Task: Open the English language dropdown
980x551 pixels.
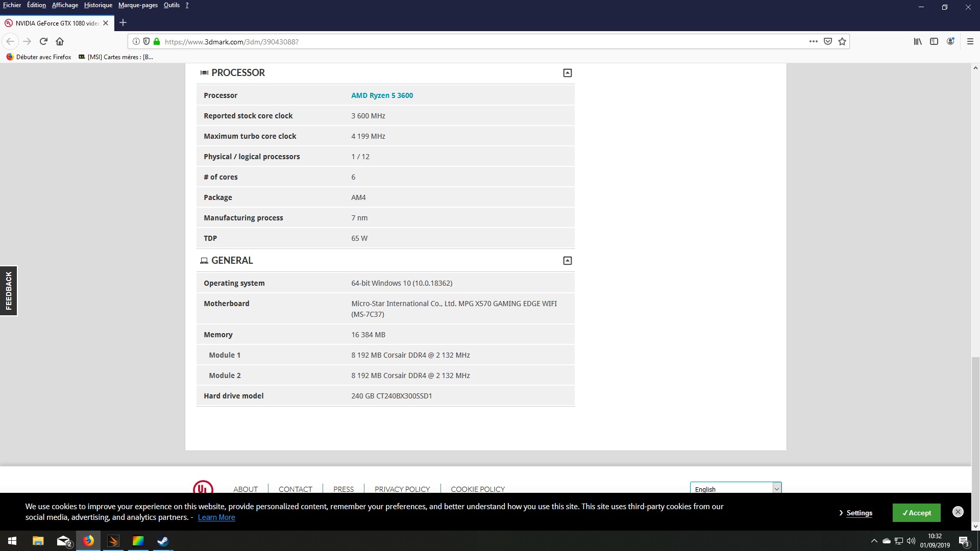Action: tap(736, 488)
